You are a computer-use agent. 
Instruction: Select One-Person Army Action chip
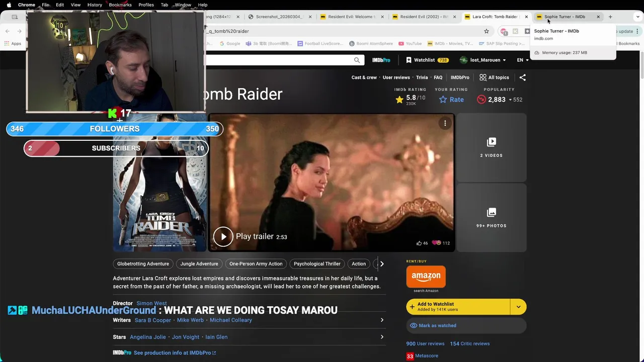click(x=256, y=263)
